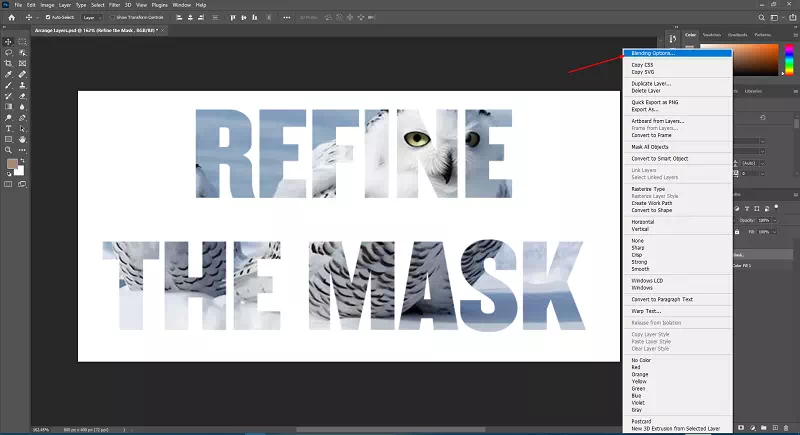This screenshot has width=800, height=435.
Task: Toggle the lock icon in Layers panel
Action: [737, 232]
